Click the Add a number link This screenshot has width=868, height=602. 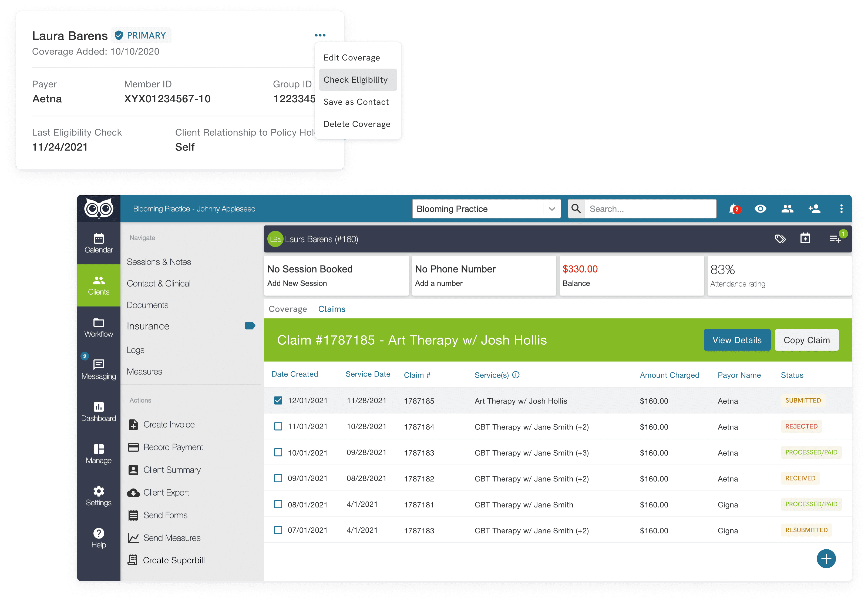click(438, 283)
